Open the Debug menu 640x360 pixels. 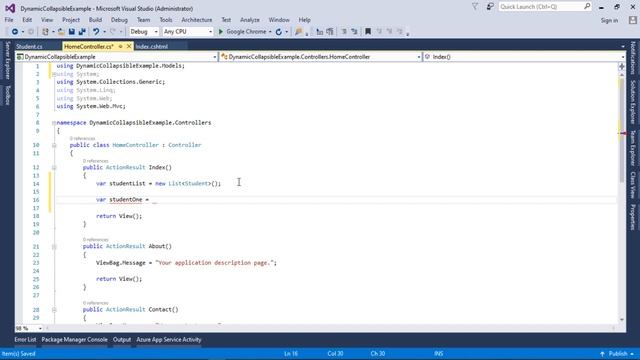pyautogui.click(x=119, y=20)
